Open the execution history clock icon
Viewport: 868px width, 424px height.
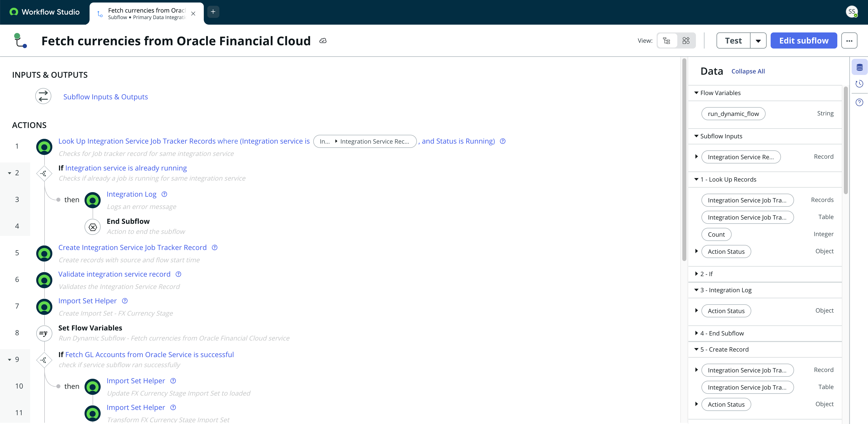(x=859, y=84)
